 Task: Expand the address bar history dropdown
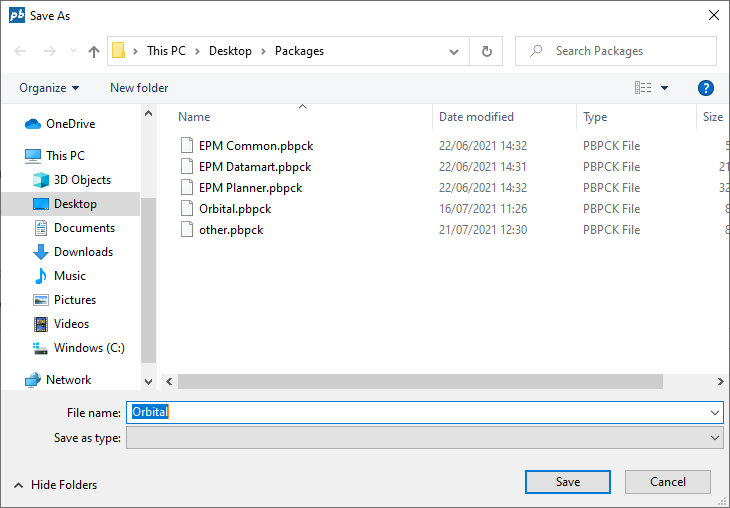[x=455, y=51]
